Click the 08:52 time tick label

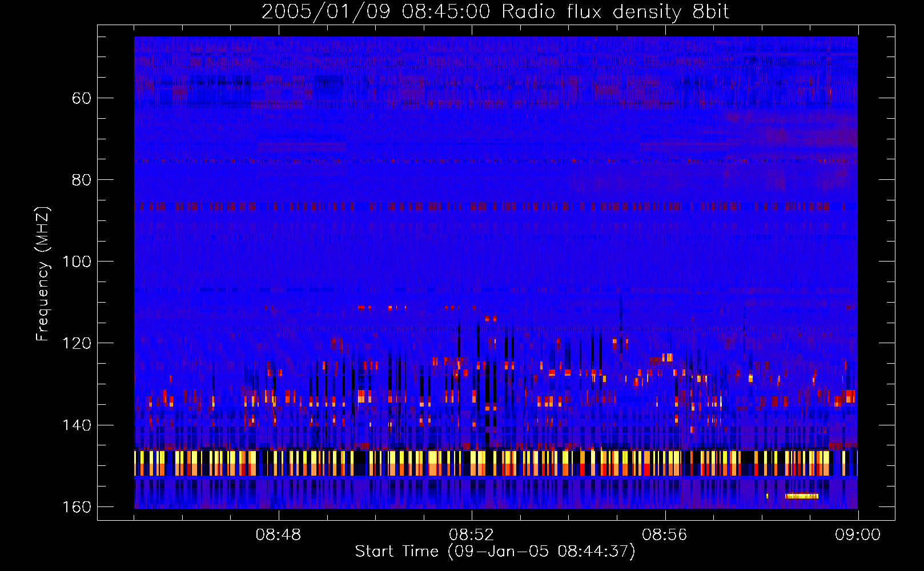(x=471, y=535)
